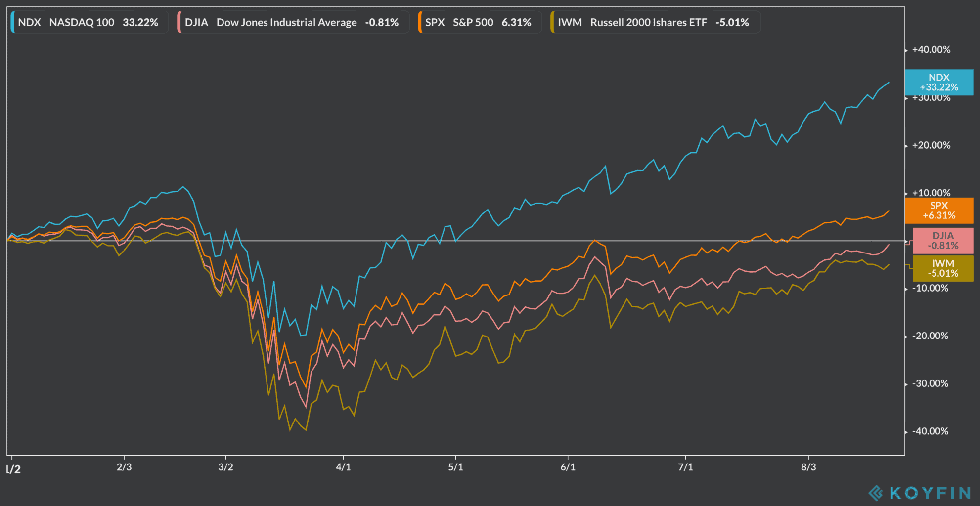This screenshot has width=980, height=506.
Task: Click the -0.81% value in DJIA legend
Action: coord(382,22)
